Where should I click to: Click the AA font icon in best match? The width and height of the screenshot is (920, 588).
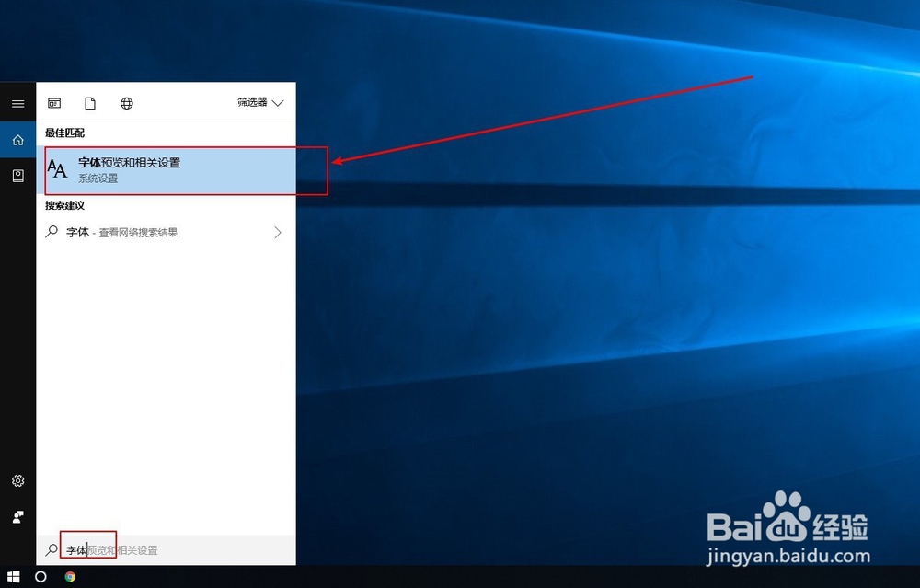57,169
